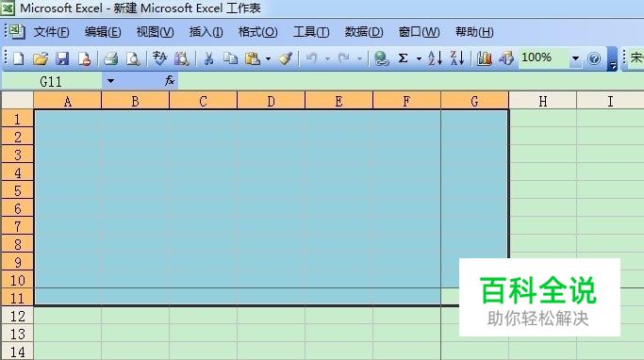Open Excel Help question mark icon
644x360 pixels.
[594, 58]
